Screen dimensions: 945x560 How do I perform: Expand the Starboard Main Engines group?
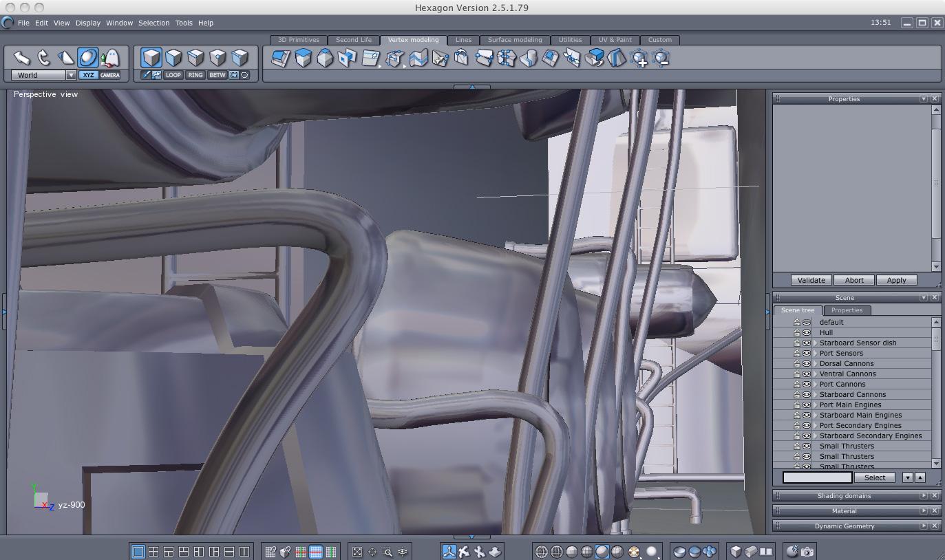[816, 415]
